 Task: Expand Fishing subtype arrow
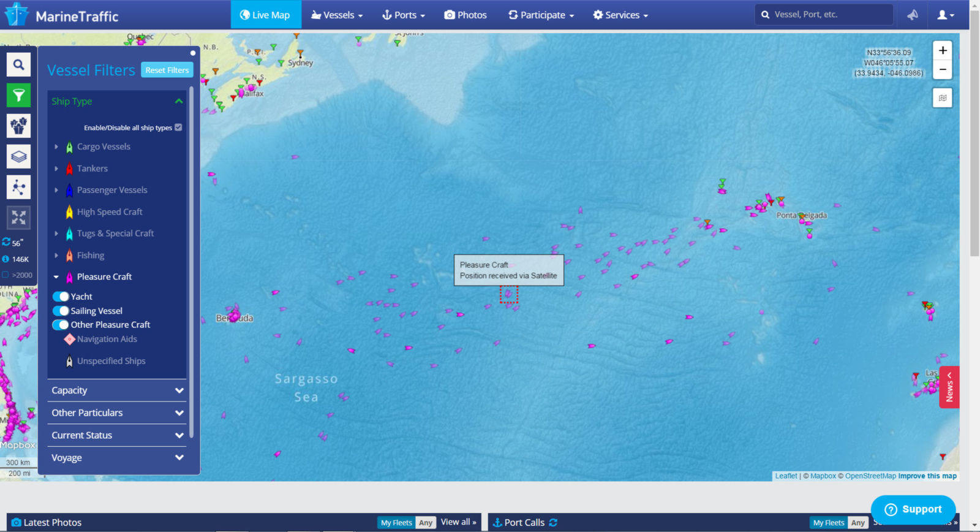coord(56,256)
